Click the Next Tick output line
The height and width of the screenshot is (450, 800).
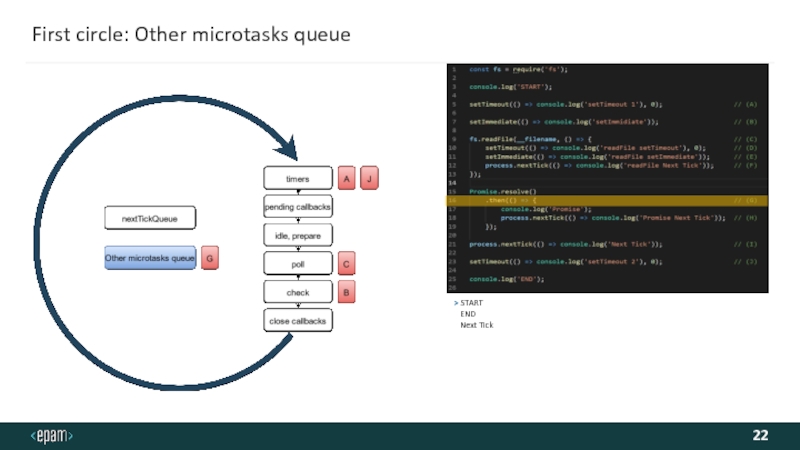tap(476, 325)
